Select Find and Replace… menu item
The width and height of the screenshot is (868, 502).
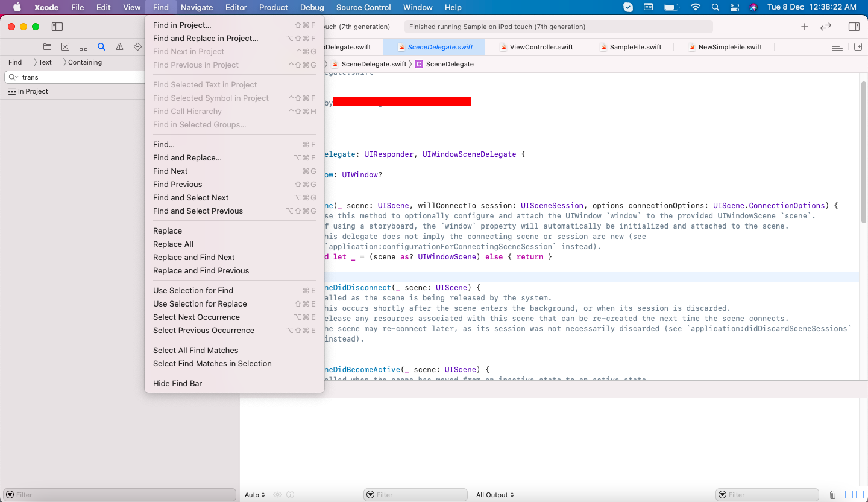point(234,157)
